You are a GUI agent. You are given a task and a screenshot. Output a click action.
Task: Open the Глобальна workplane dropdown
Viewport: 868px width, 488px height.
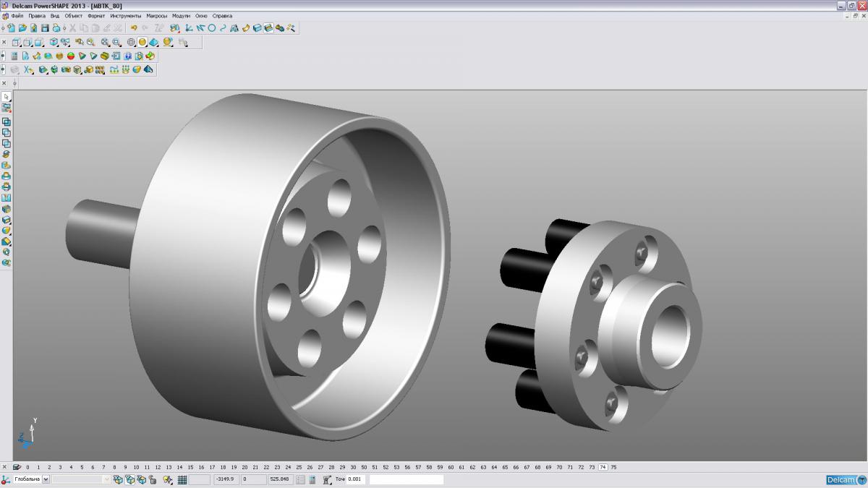click(46, 479)
